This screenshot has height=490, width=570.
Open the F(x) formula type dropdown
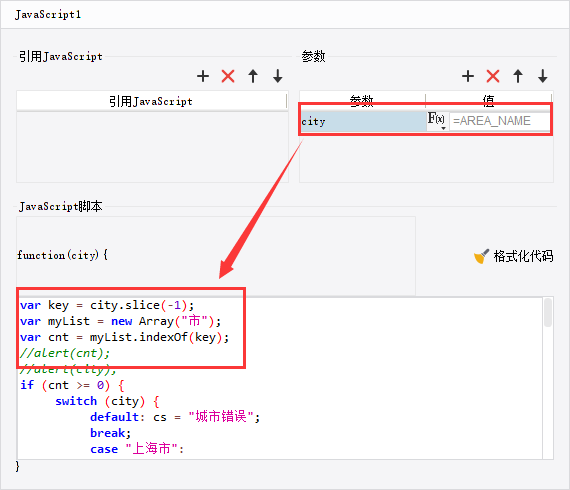[x=436, y=120]
